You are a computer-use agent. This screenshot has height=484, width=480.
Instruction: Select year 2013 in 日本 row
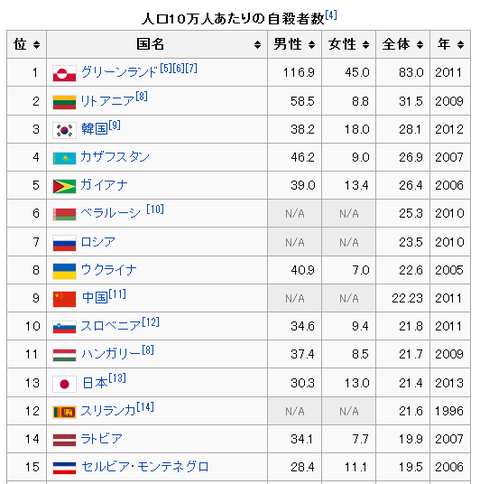coord(449,383)
